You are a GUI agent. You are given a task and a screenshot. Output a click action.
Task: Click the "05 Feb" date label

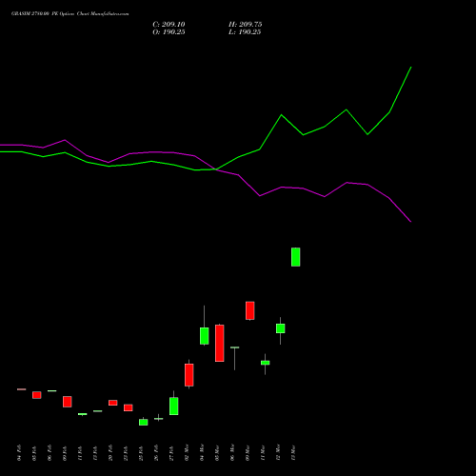(x=34, y=453)
